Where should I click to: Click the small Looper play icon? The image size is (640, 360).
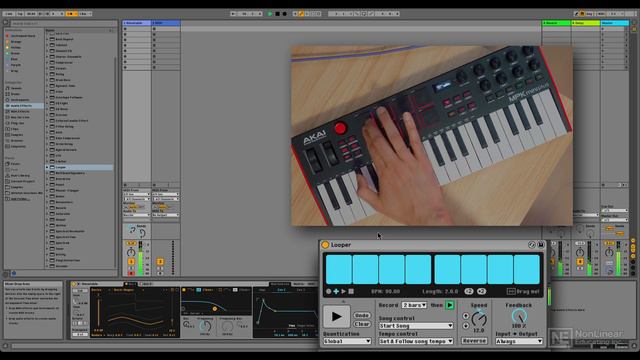click(x=344, y=291)
